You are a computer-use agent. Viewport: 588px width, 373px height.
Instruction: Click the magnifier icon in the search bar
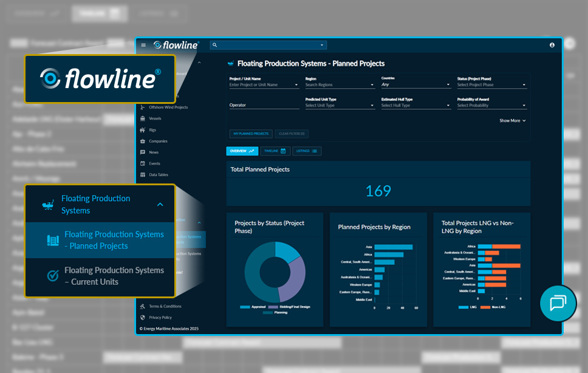pyautogui.click(x=215, y=45)
